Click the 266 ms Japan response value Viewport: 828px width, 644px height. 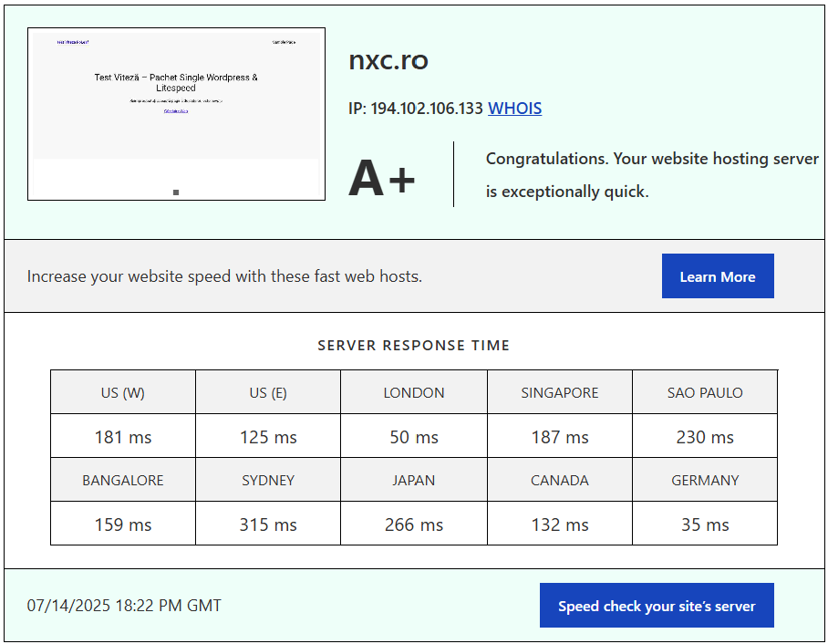click(x=414, y=525)
